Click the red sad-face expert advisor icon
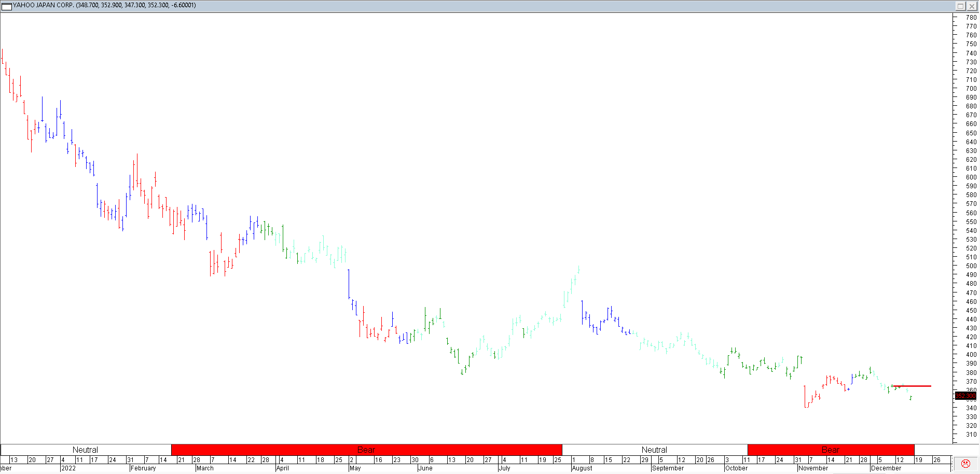The height and width of the screenshot is (474, 980). [x=965, y=464]
